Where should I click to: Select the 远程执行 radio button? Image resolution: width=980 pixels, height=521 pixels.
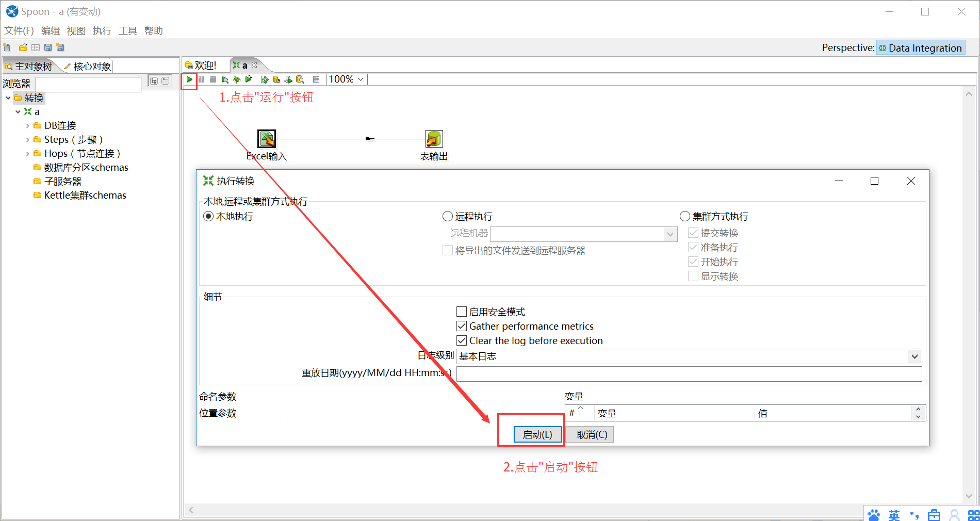point(448,216)
